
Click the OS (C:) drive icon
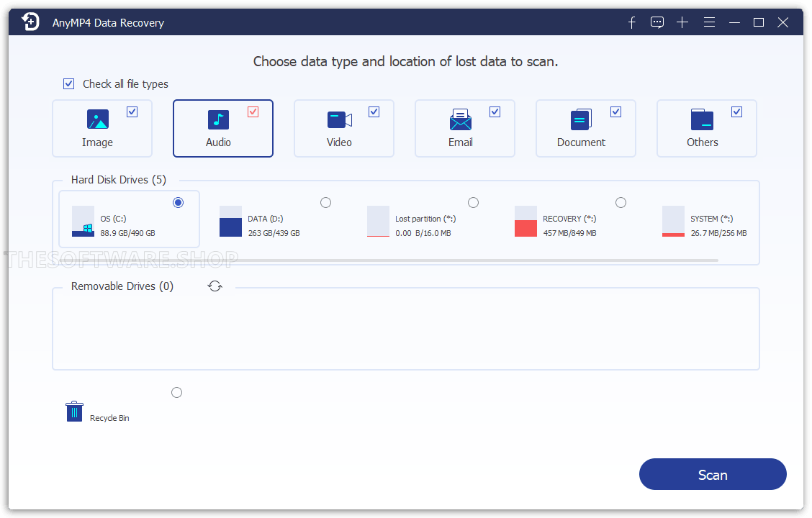click(x=83, y=222)
